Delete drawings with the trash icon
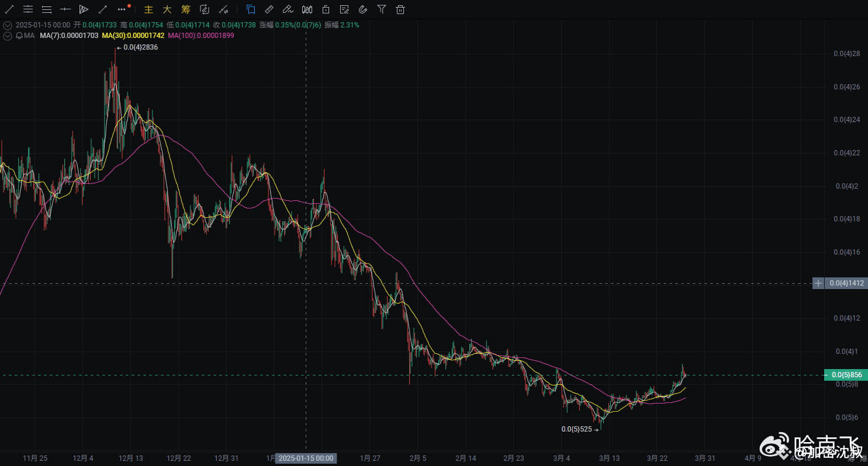The width and height of the screenshot is (868, 466). tap(400, 9)
